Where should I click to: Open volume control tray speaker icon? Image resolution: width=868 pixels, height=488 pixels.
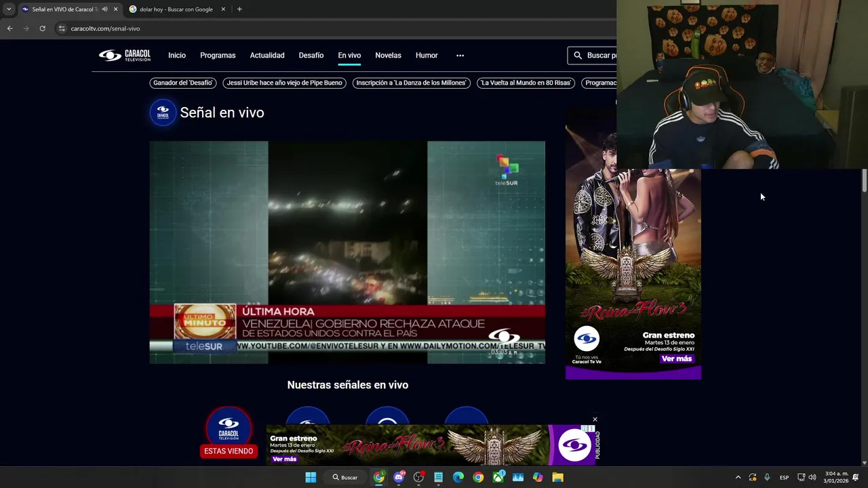click(812, 477)
